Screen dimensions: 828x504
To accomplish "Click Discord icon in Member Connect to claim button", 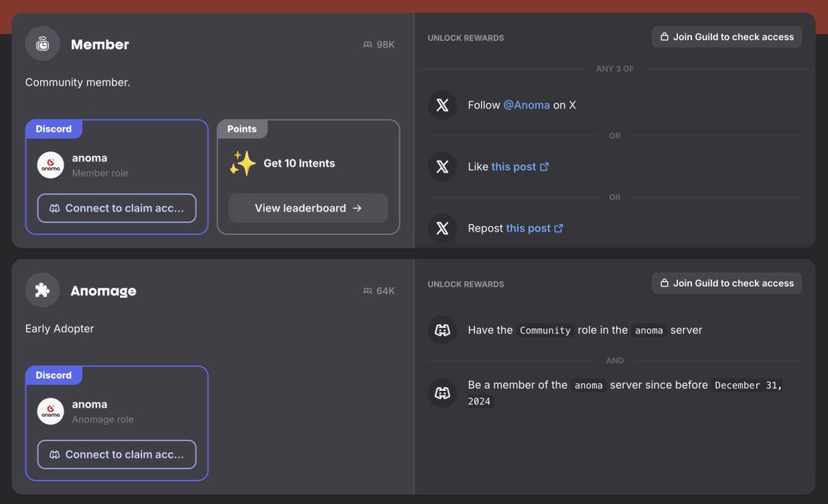I will pyautogui.click(x=55, y=208).
